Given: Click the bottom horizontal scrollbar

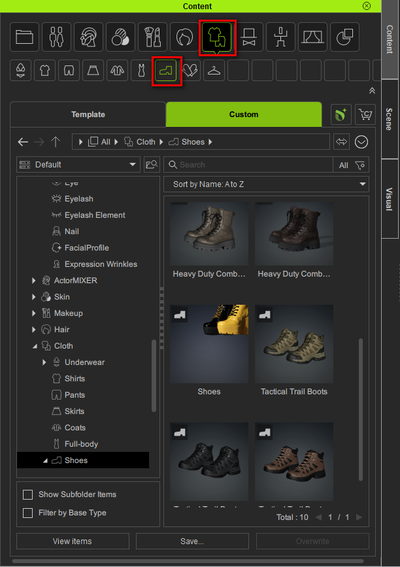Looking at the screenshot, I should (188, 561).
